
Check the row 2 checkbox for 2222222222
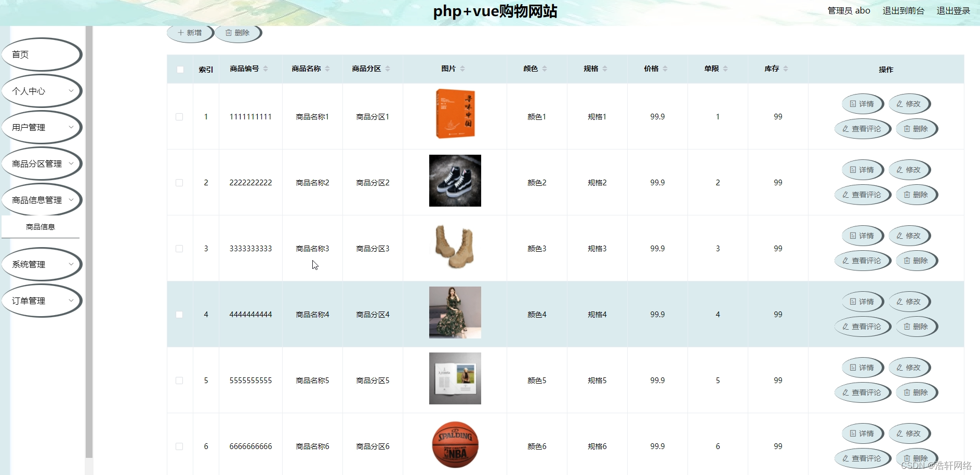179,183
